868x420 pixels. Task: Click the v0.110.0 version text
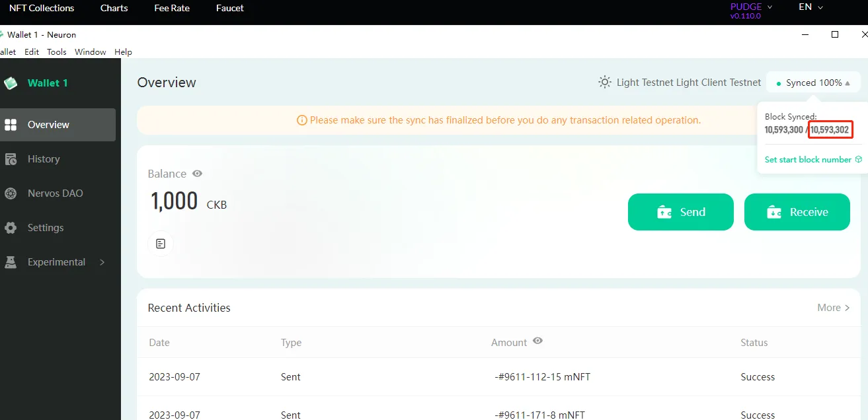(746, 16)
